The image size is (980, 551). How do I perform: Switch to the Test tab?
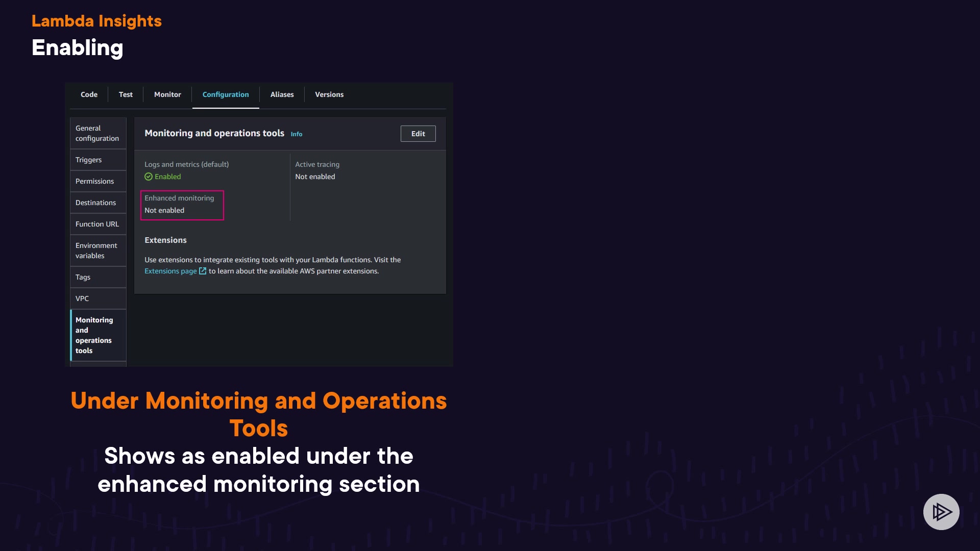pyautogui.click(x=126, y=94)
